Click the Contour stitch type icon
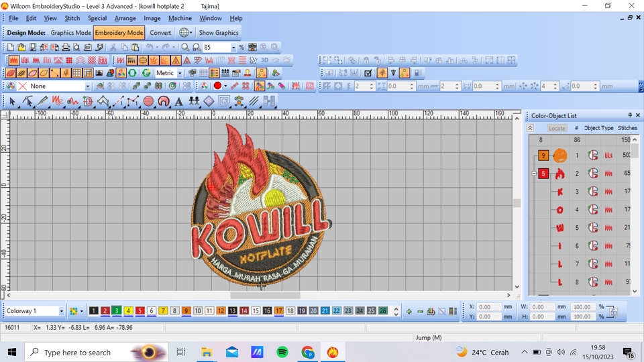Image resolution: width=644 pixels, height=362 pixels. (80, 60)
